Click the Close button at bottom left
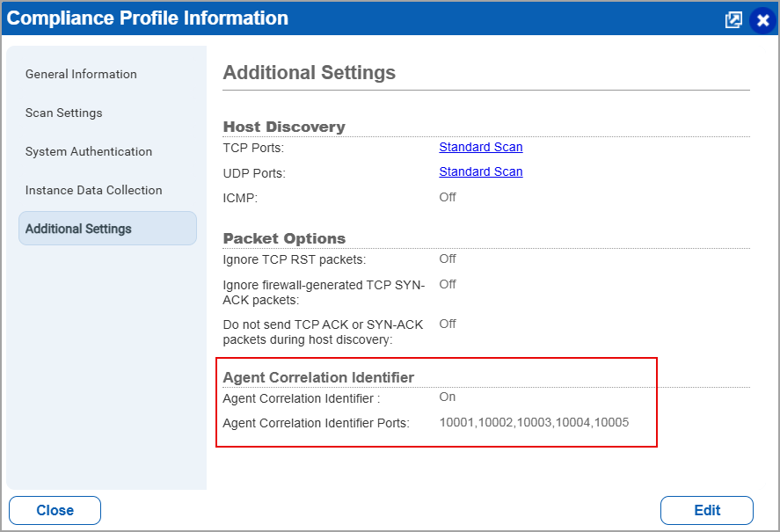This screenshot has height=532, width=780. click(55, 510)
